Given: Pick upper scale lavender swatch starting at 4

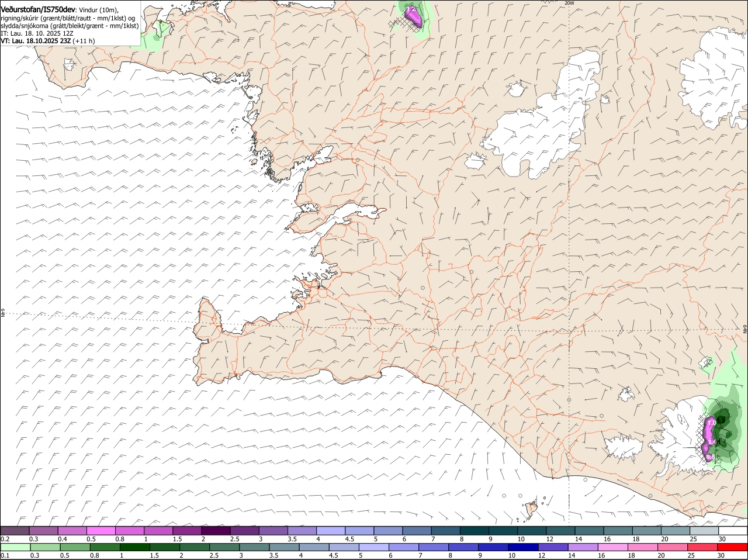Looking at the screenshot, I should click(x=330, y=531).
